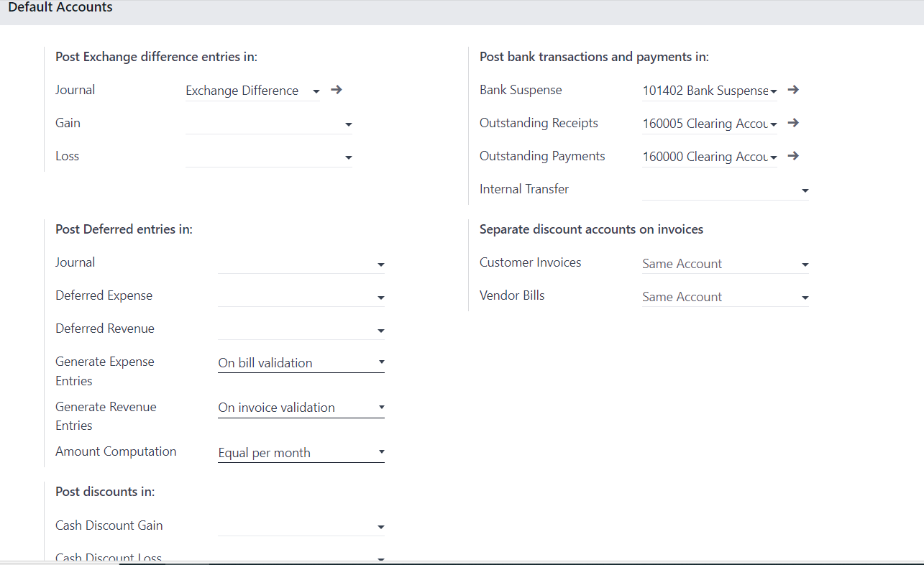Click 'Separate discount accounts on invoices' heading

(591, 229)
